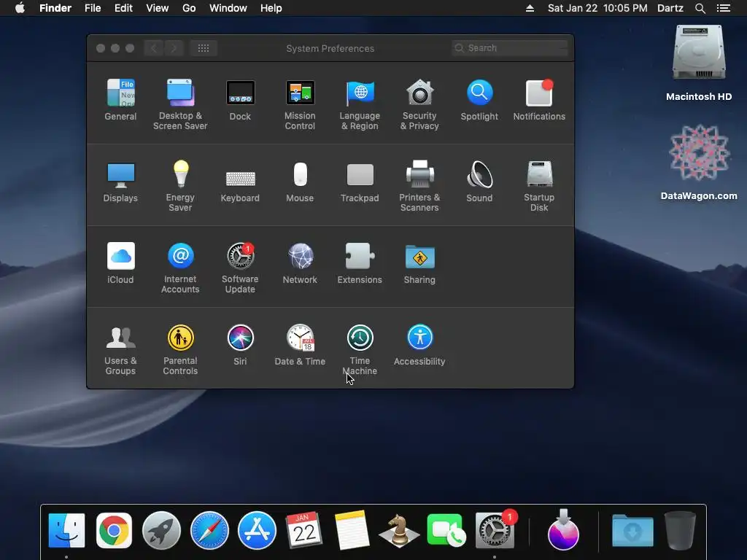Viewport: 747px width, 560px height.
Task: Click the Show All grid button
Action: tap(204, 48)
